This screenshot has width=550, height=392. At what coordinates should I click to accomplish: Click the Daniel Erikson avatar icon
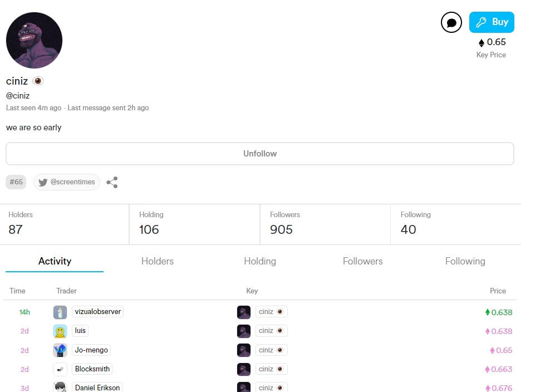coord(60,388)
